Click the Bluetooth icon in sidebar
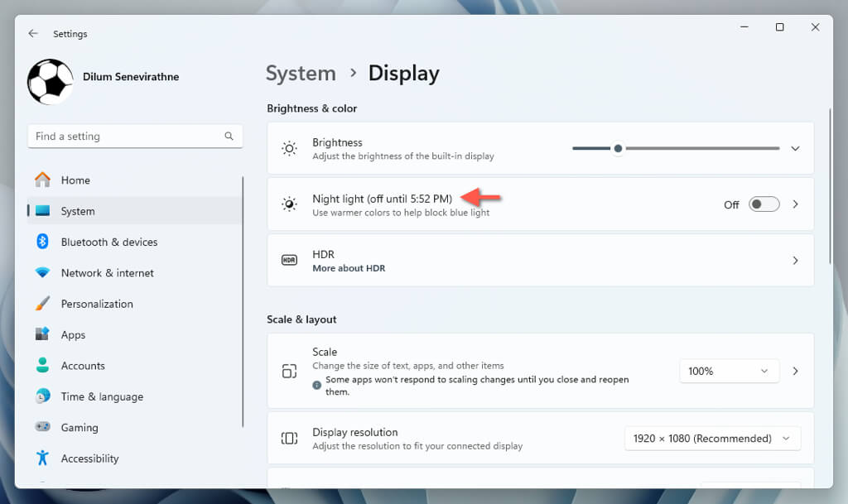 tap(42, 242)
